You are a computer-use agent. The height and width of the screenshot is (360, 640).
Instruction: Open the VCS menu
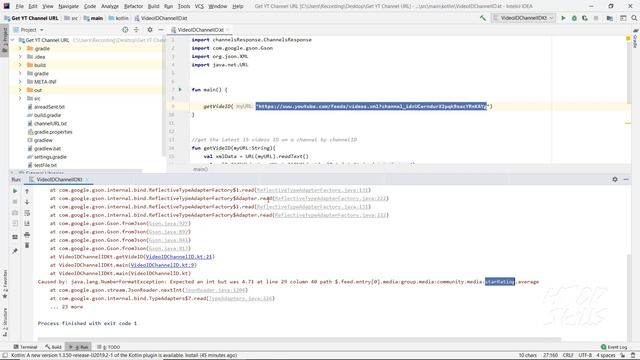coord(199,6)
